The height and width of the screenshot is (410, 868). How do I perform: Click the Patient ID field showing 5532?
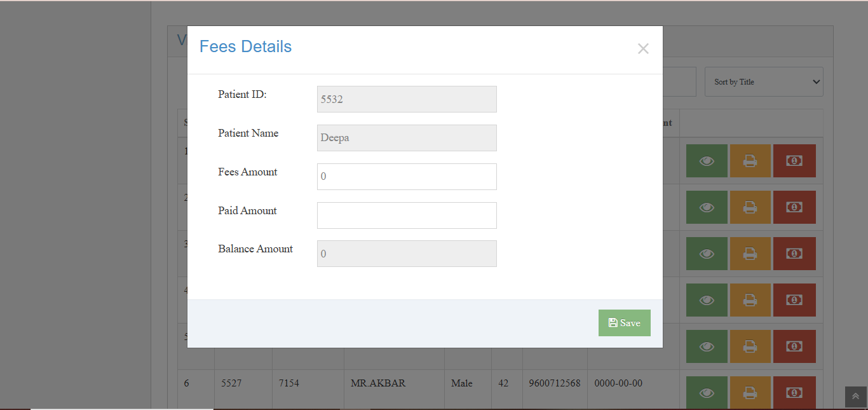click(407, 99)
